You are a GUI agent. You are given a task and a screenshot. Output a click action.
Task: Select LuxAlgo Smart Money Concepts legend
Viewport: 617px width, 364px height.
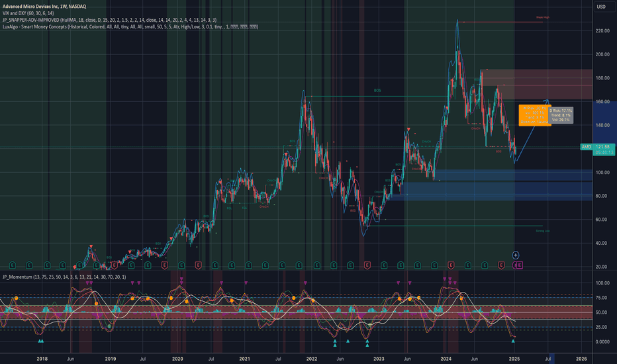[130, 26]
